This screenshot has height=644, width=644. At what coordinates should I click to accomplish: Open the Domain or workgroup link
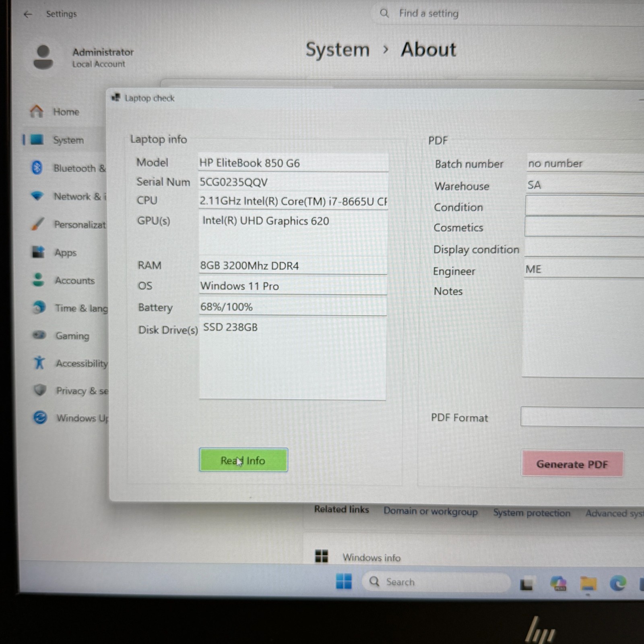pos(430,511)
